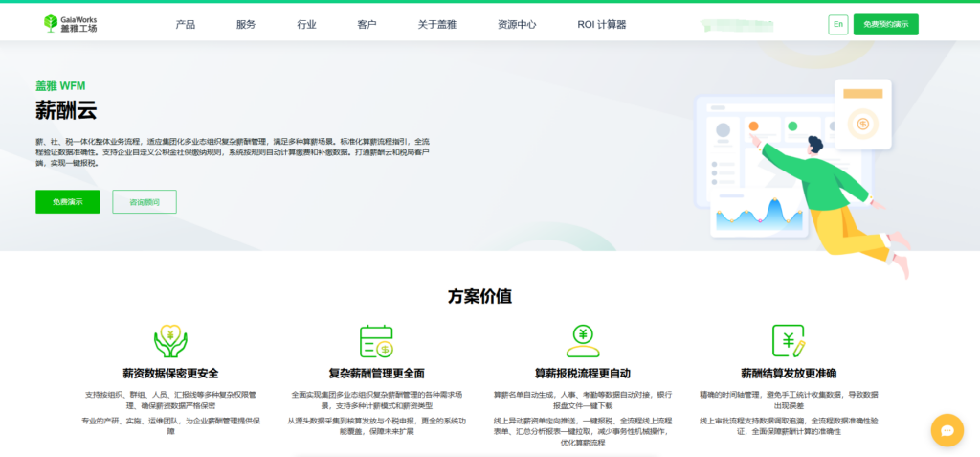Open the chat support bubble icon
This screenshot has height=457, width=980.
(x=947, y=430)
